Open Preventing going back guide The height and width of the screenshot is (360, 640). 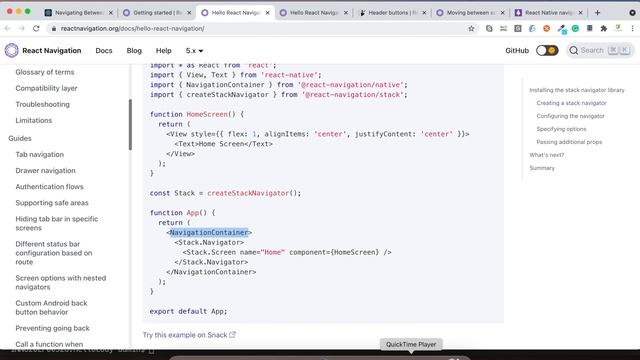52,328
